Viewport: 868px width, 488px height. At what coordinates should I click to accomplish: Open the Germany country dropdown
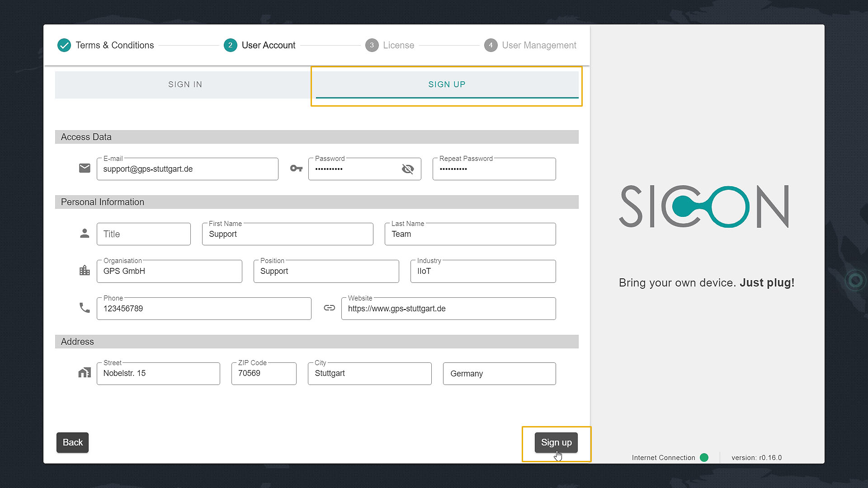[x=499, y=374]
